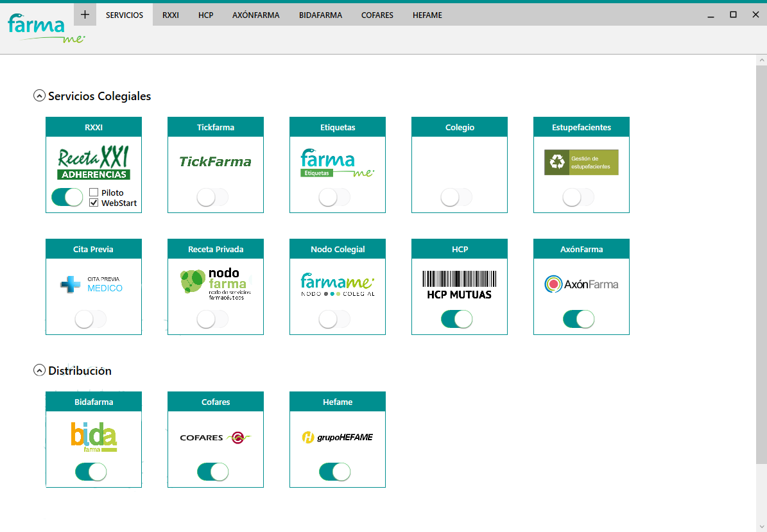Viewport: 767px width, 532px height.
Task: Click the Estupefacientes tile header
Action: (581, 127)
